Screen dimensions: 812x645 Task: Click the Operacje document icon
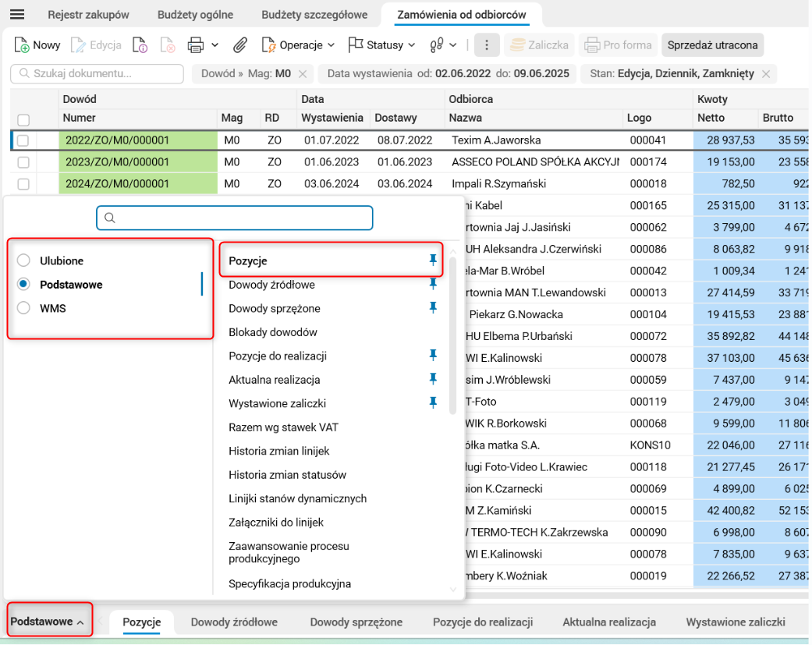pyautogui.click(x=268, y=45)
